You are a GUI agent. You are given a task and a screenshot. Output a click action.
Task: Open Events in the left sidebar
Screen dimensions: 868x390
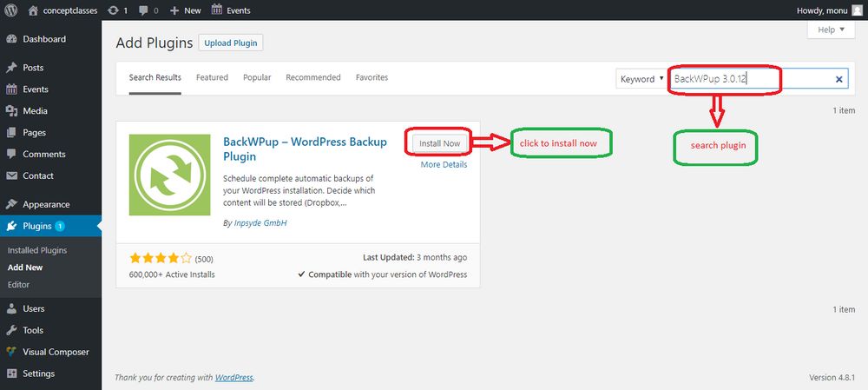pos(36,89)
